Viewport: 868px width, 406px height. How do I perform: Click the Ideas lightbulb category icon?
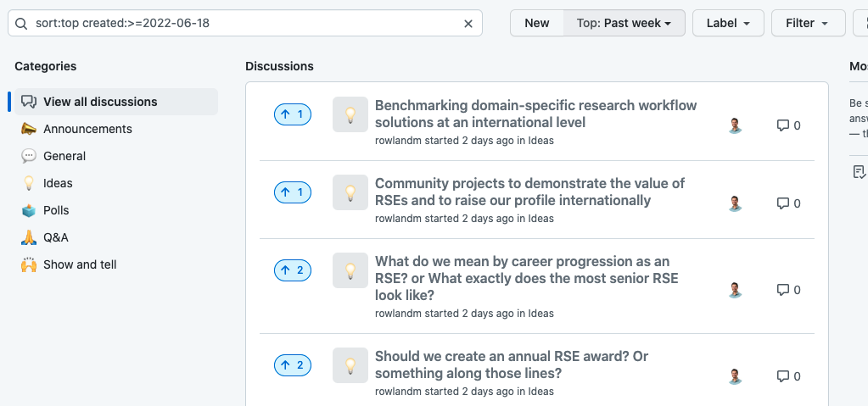29,183
